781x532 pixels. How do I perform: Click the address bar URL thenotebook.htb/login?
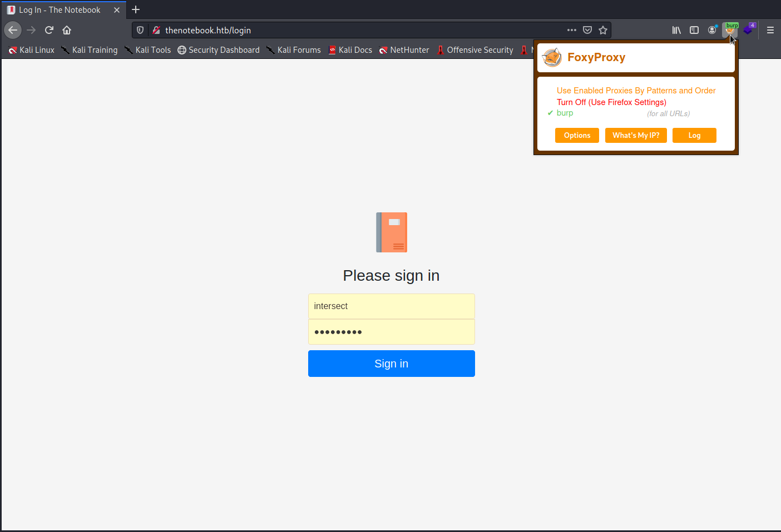(x=208, y=30)
